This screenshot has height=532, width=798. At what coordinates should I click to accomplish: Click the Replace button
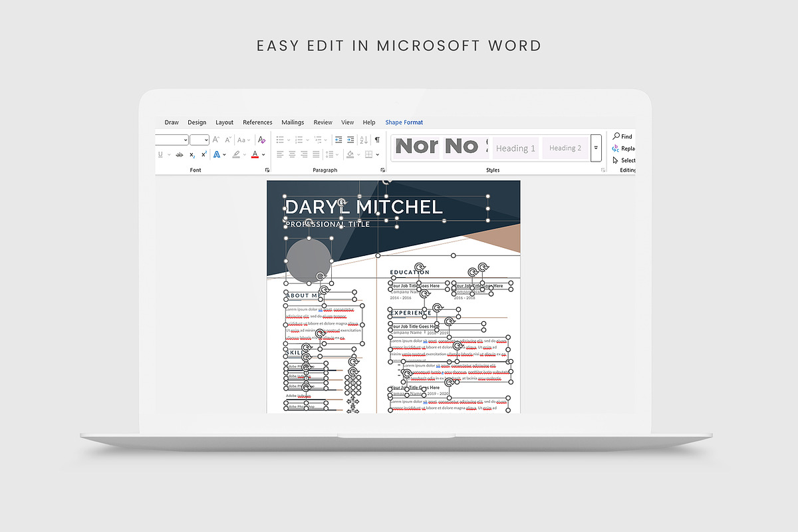[624, 148]
